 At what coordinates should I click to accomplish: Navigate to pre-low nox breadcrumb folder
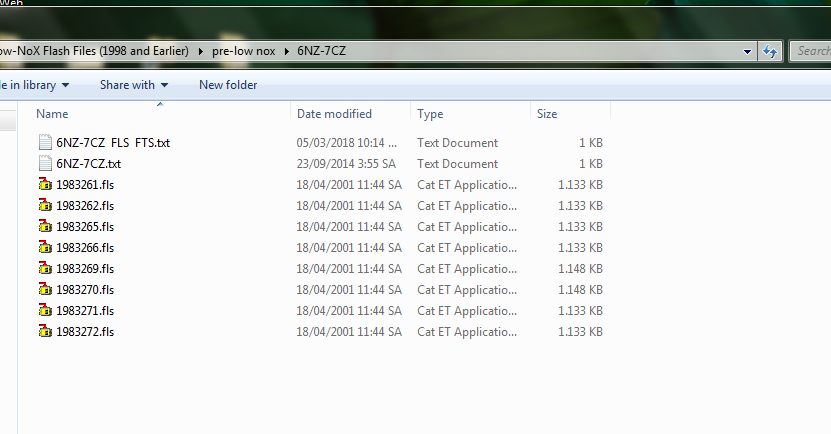(x=244, y=50)
